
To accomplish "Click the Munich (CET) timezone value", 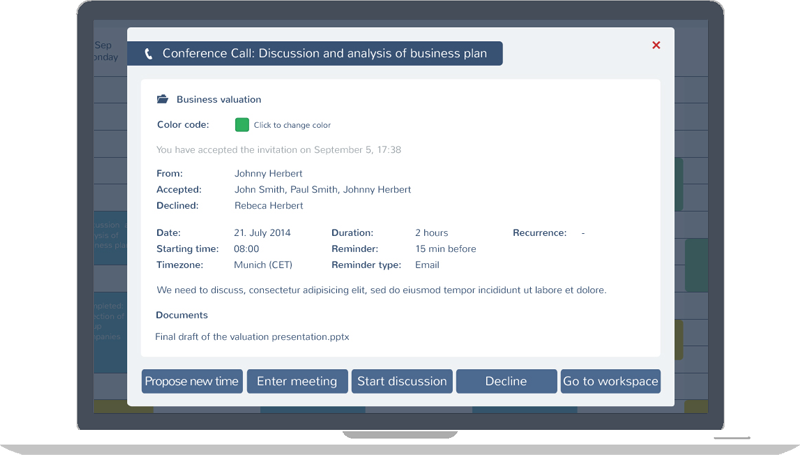I will [x=264, y=265].
